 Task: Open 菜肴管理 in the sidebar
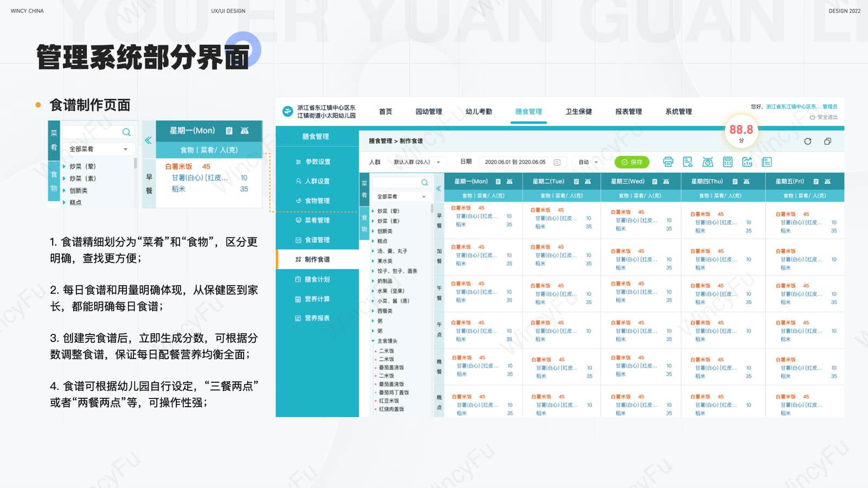point(317,220)
